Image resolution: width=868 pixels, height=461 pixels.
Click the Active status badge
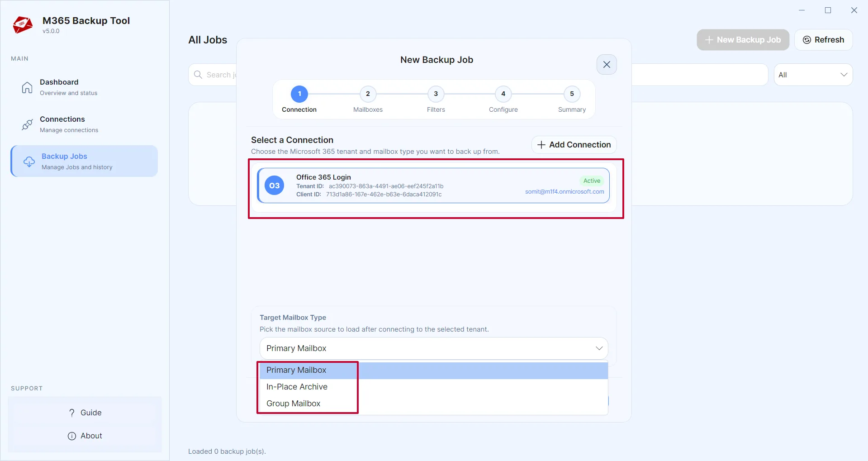pos(592,181)
